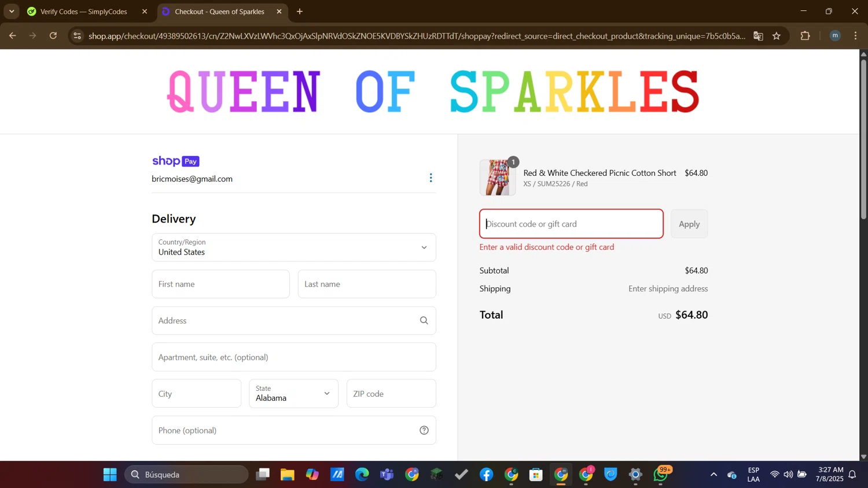Open WhatsApp with 99+ badge
Image resolution: width=868 pixels, height=488 pixels.
click(661, 475)
